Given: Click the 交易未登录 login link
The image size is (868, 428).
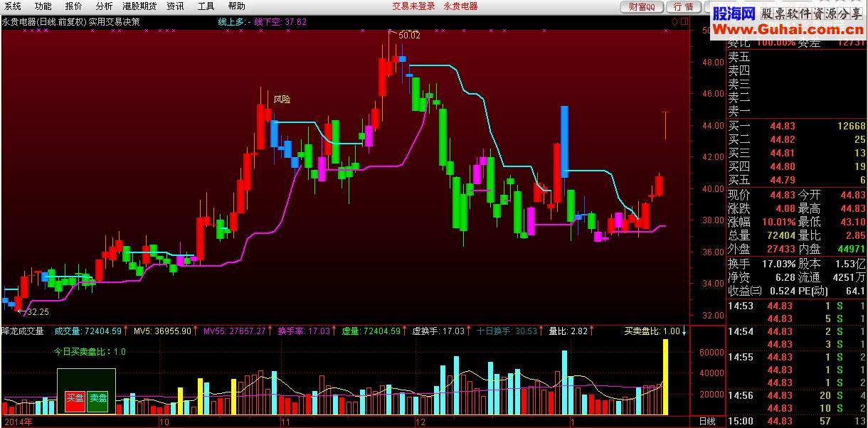Looking at the screenshot, I should click(x=413, y=6).
